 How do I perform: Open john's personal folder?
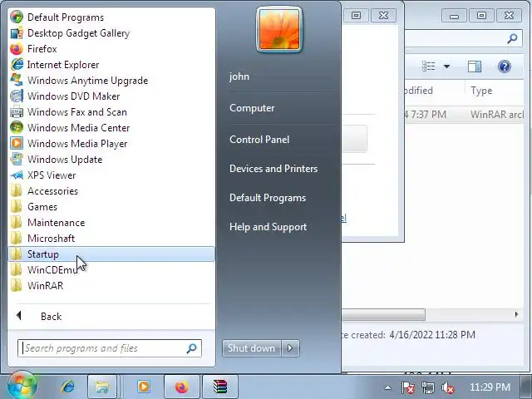239,76
